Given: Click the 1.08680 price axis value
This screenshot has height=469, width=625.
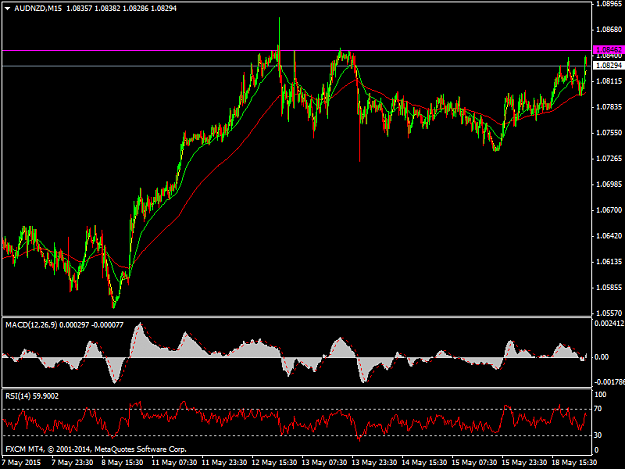Looking at the screenshot, I should click(609, 29).
